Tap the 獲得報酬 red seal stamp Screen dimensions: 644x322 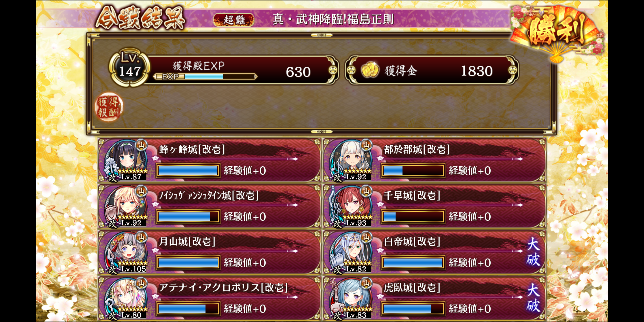(x=108, y=107)
